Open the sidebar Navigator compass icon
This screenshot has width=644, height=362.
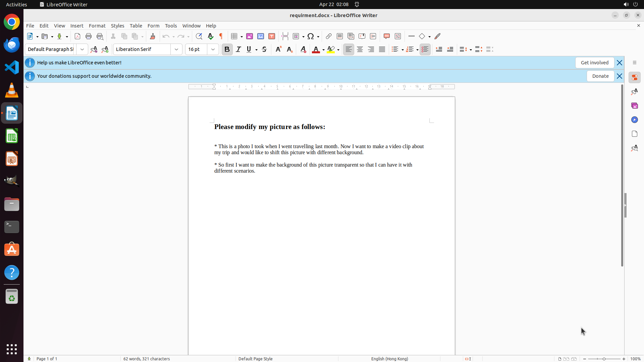coord(634,120)
